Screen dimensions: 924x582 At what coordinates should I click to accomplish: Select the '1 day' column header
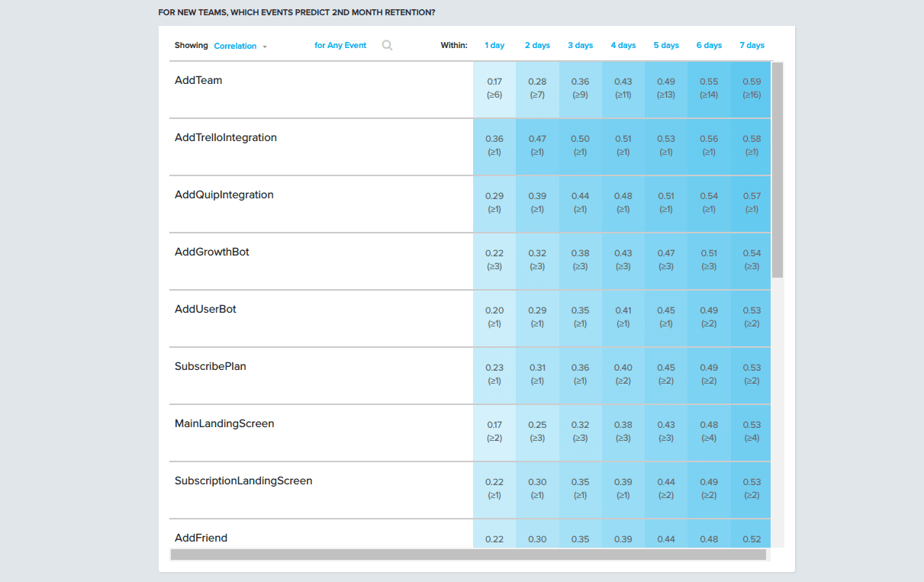494,46
